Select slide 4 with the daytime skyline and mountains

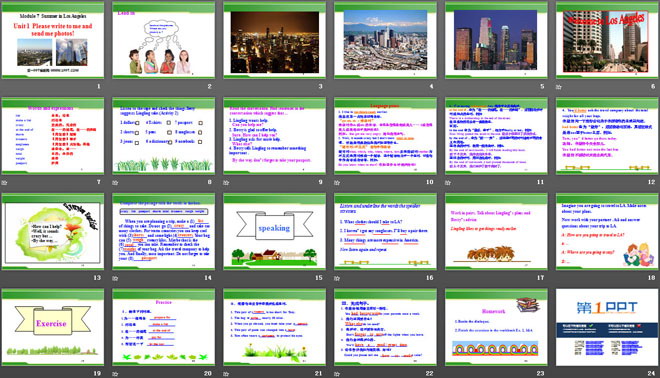(385, 40)
